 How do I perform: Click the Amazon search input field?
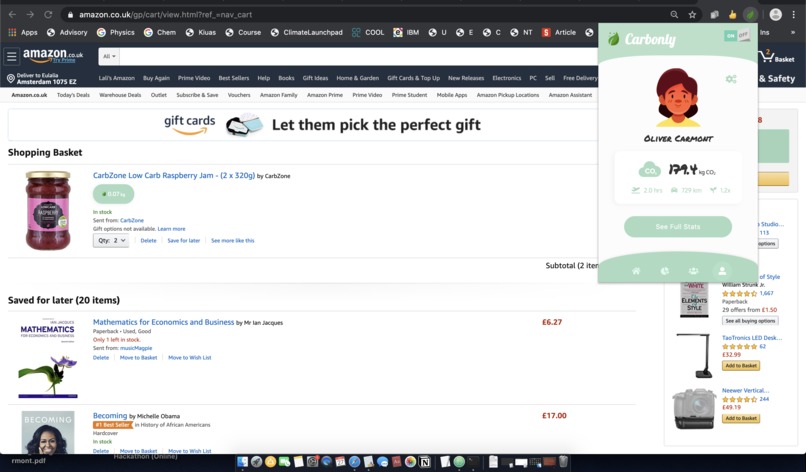point(358,56)
